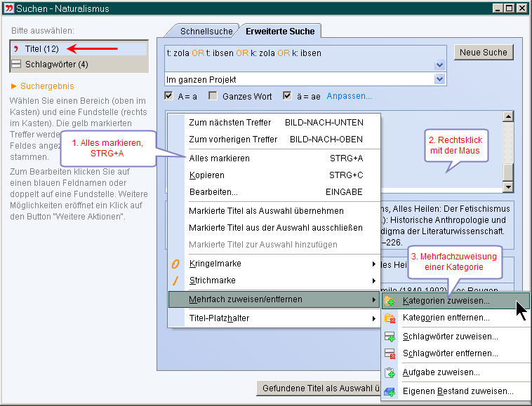Screen dimensions: 532x406
Task: Open the 'Anpassen...' link
Action: click(349, 96)
